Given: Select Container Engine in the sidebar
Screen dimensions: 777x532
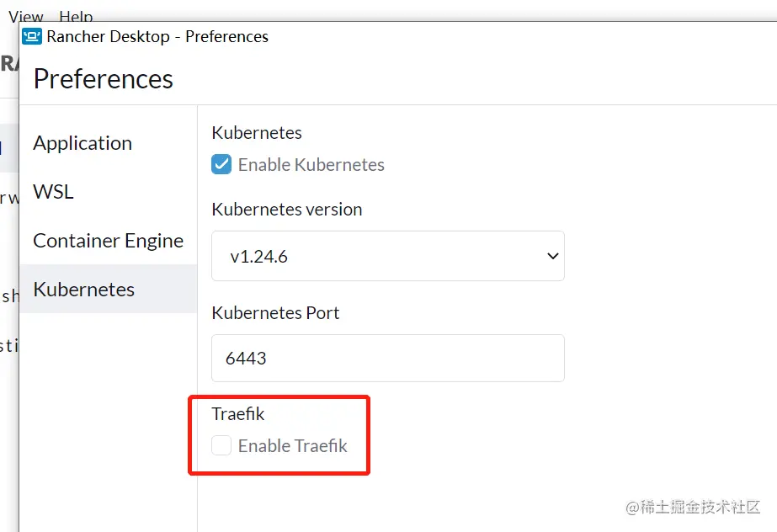Looking at the screenshot, I should coord(108,241).
